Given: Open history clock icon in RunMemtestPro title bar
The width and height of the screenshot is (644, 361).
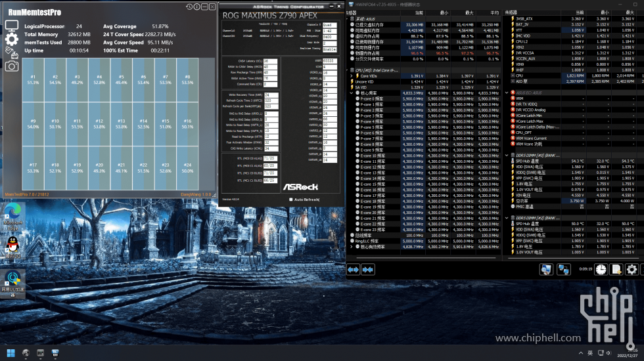Looking at the screenshot, I should [189, 7].
